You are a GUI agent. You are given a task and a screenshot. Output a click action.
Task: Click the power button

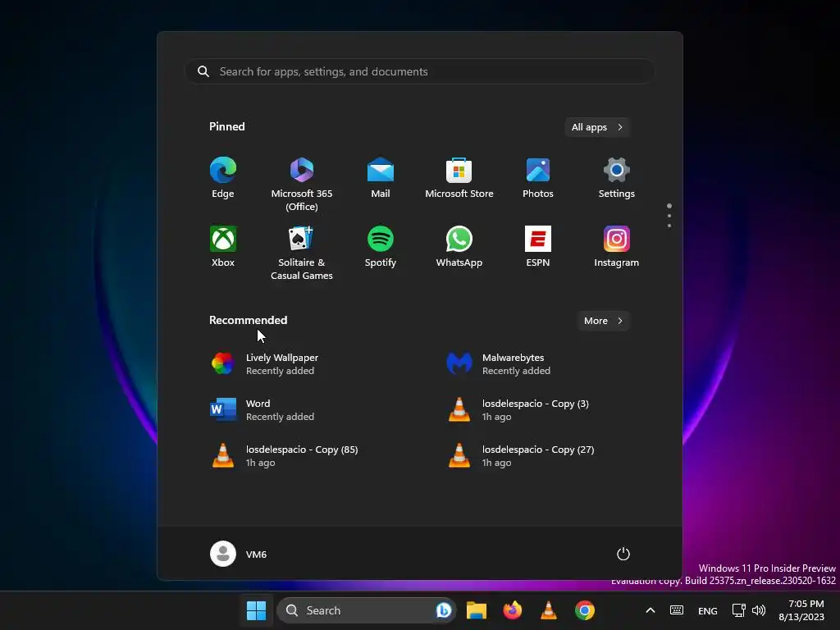623,554
